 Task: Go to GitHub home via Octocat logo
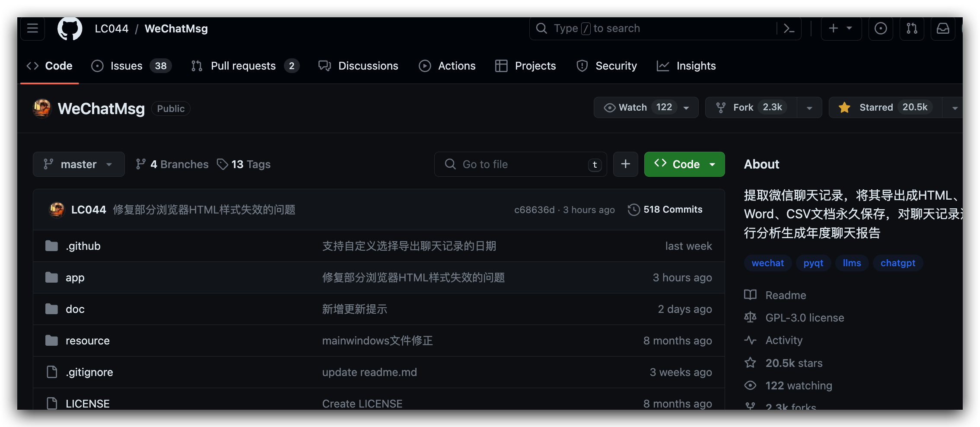(x=70, y=29)
